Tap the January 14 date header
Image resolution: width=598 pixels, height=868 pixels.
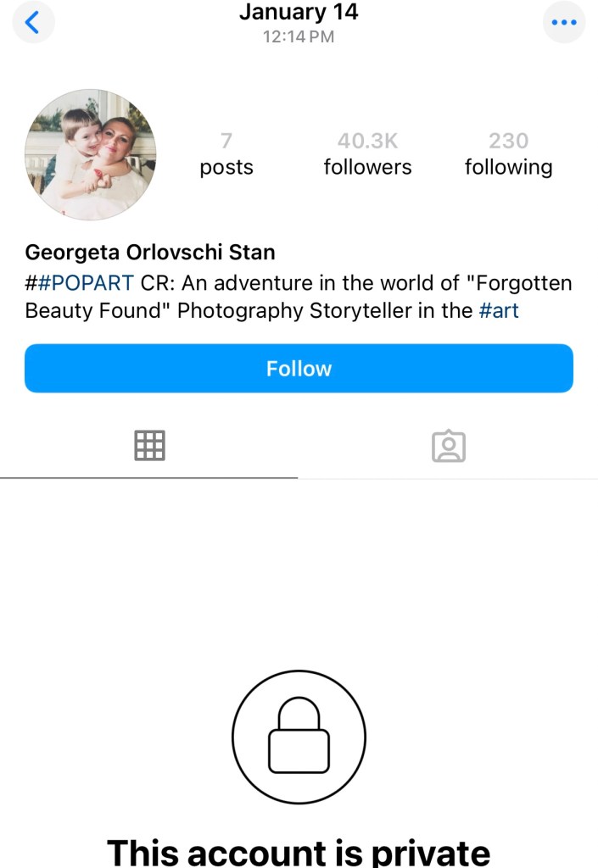coord(299,13)
